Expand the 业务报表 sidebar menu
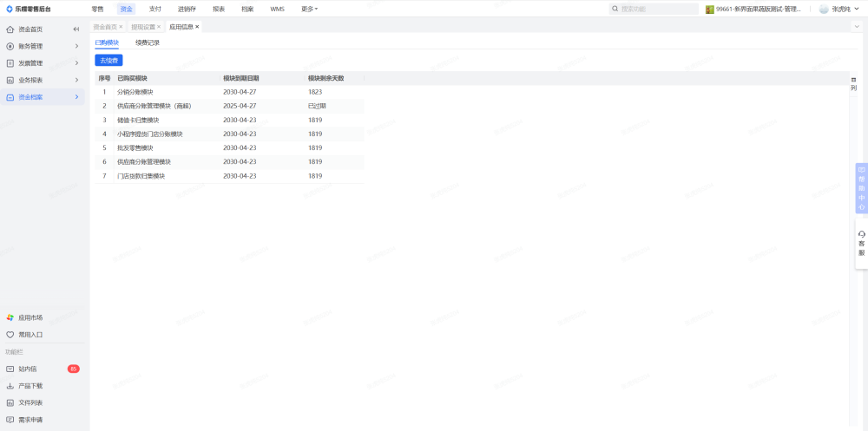Screen dimensions: 868x431 (x=43, y=80)
